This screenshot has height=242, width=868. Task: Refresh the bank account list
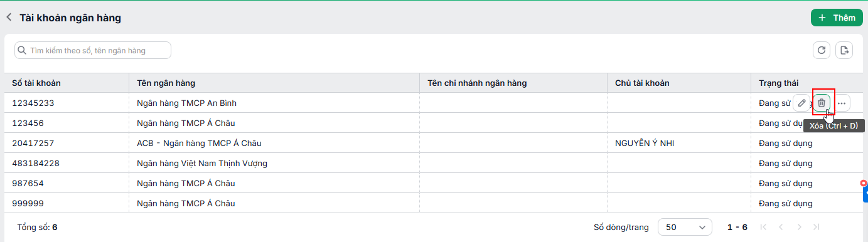822,50
